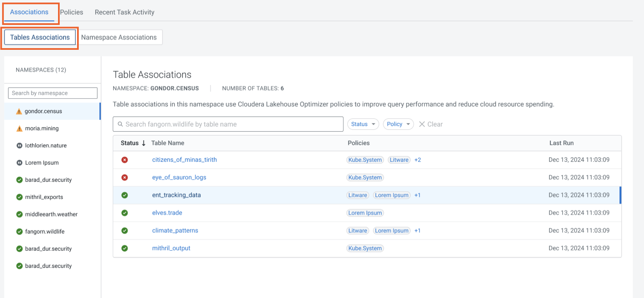Click Litware policy tag in climate_patterns row
Screen dimensions: 644x298
(358, 230)
